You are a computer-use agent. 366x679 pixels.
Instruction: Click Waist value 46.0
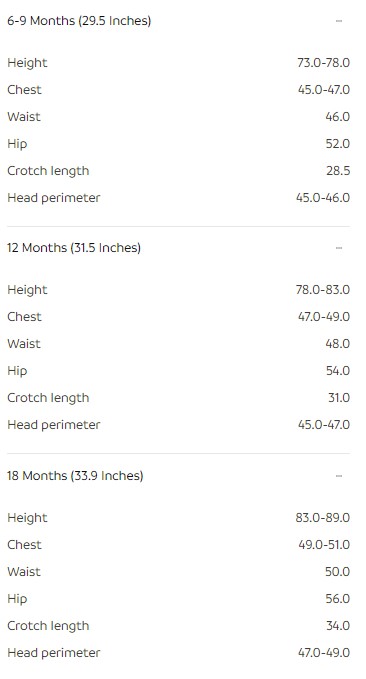(337, 117)
